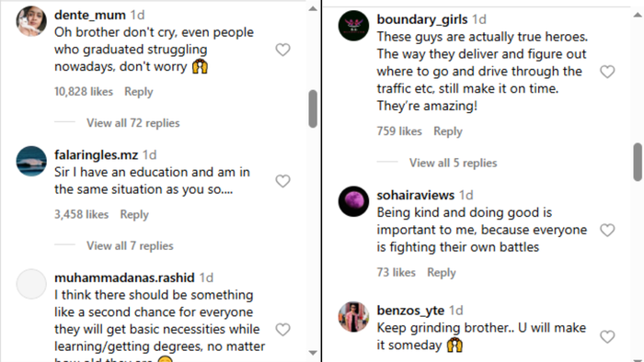Open falaringles.mz username link
644x362 pixels.
[x=96, y=155]
